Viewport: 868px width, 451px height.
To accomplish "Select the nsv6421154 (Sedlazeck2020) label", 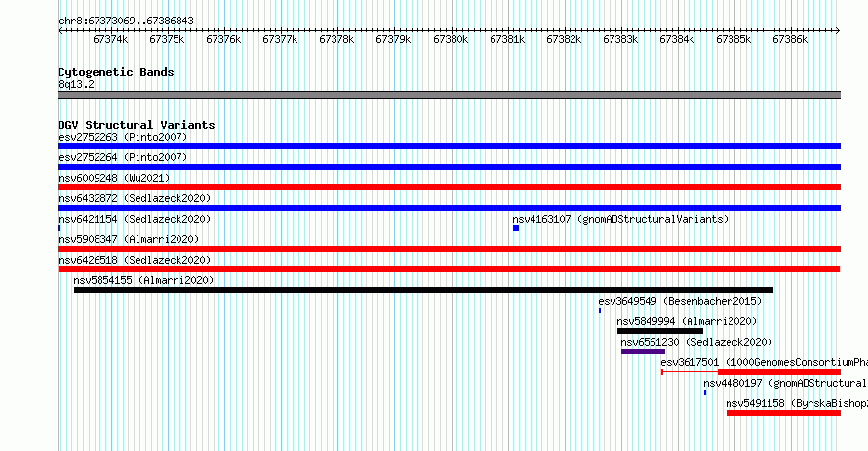I will coord(135,219).
